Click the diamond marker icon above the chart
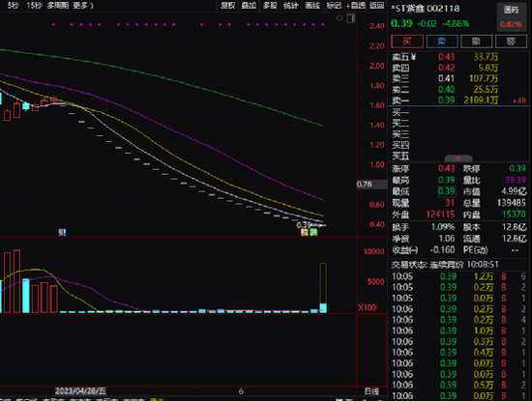Image resolution: width=532 pixels, height=401 pixels. coord(340,18)
